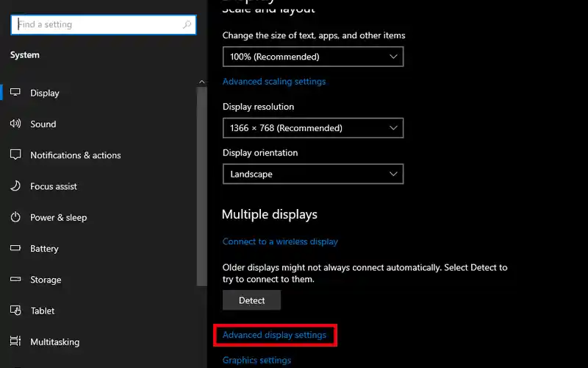Open the Landscape orientation dropdown
588x368 pixels.
point(313,174)
